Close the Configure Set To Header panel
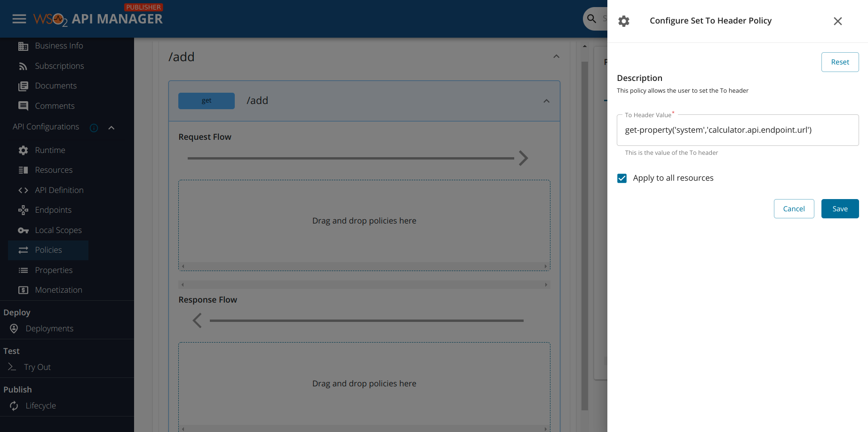The image size is (868, 432). 838,21
